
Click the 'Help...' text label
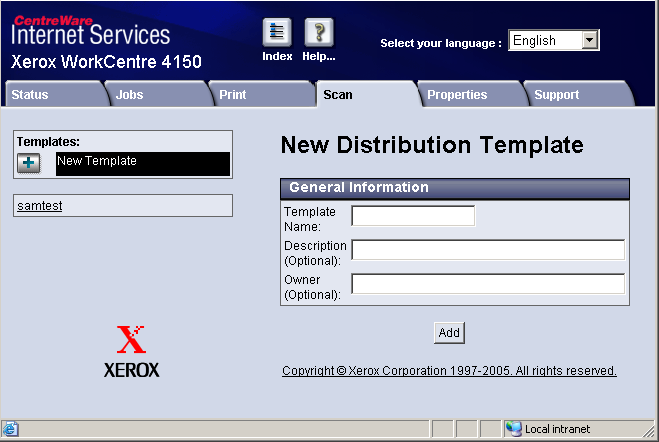tap(319, 56)
